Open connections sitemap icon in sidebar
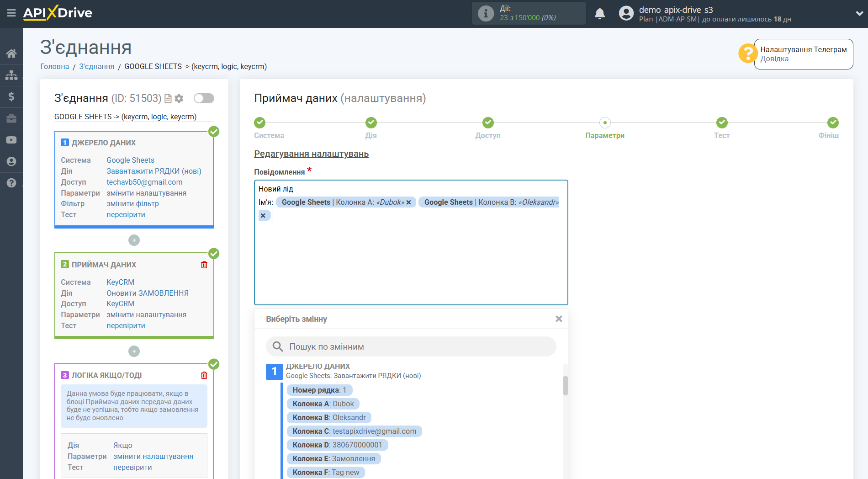Viewport: 868px width, 479px height. [11, 75]
